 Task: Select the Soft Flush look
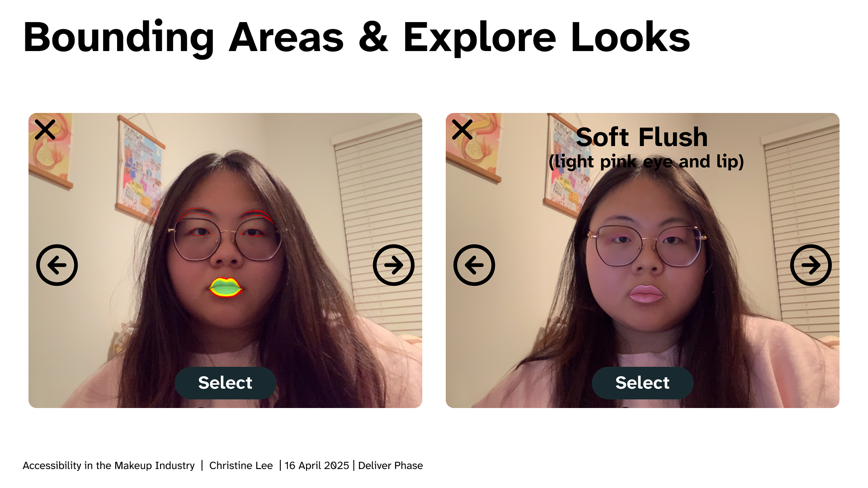coord(642,383)
